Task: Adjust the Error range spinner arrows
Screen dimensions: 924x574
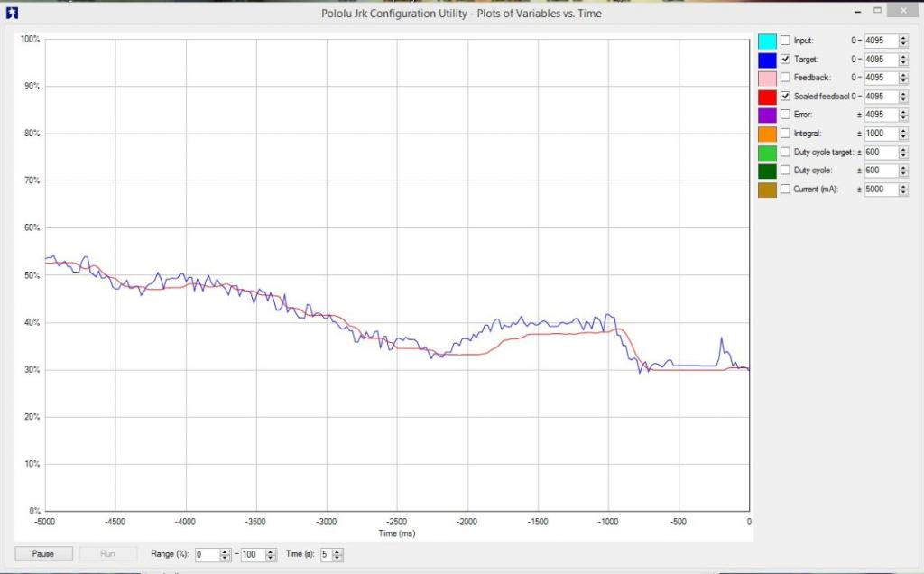Action: tap(903, 115)
